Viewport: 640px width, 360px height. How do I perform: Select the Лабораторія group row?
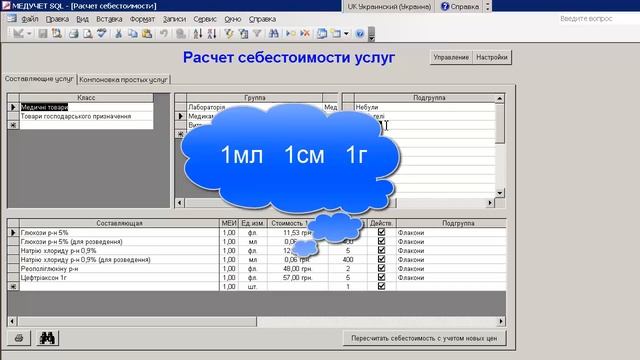coord(254,107)
